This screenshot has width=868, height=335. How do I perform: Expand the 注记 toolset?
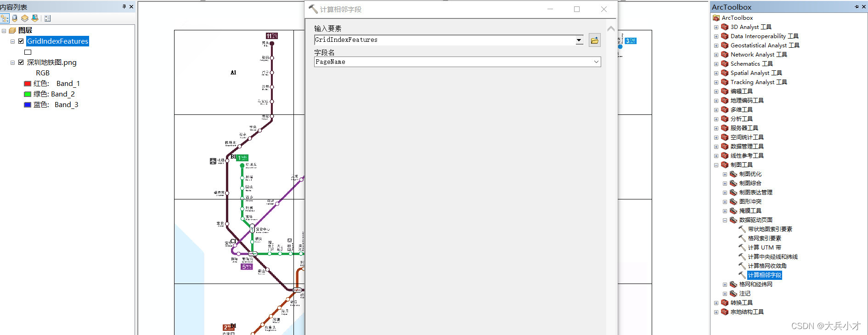[725, 294]
